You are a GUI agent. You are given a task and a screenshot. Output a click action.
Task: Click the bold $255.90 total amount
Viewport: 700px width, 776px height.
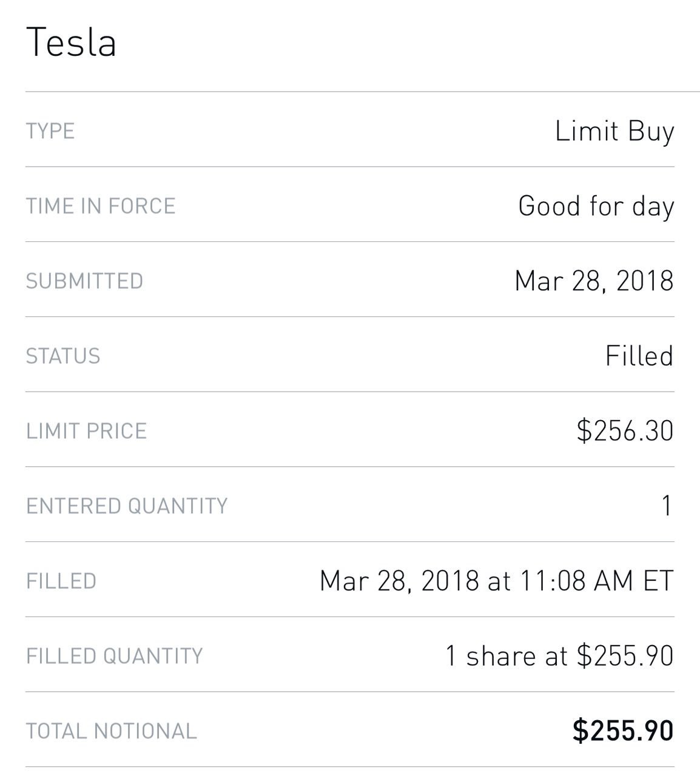click(623, 731)
